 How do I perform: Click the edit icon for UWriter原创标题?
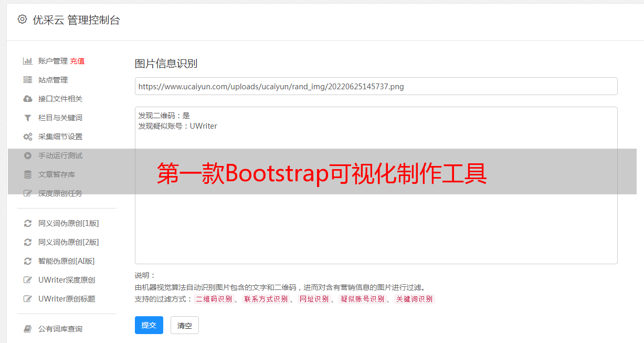pos(28,299)
